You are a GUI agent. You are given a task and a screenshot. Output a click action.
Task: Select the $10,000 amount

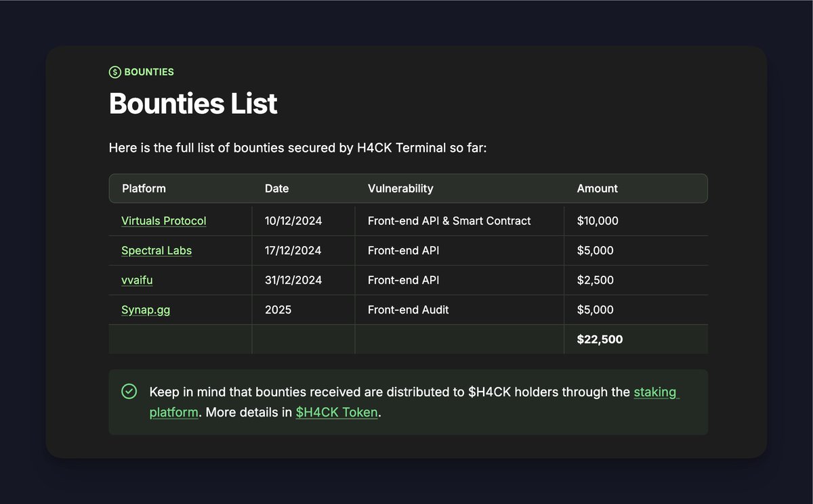(598, 221)
